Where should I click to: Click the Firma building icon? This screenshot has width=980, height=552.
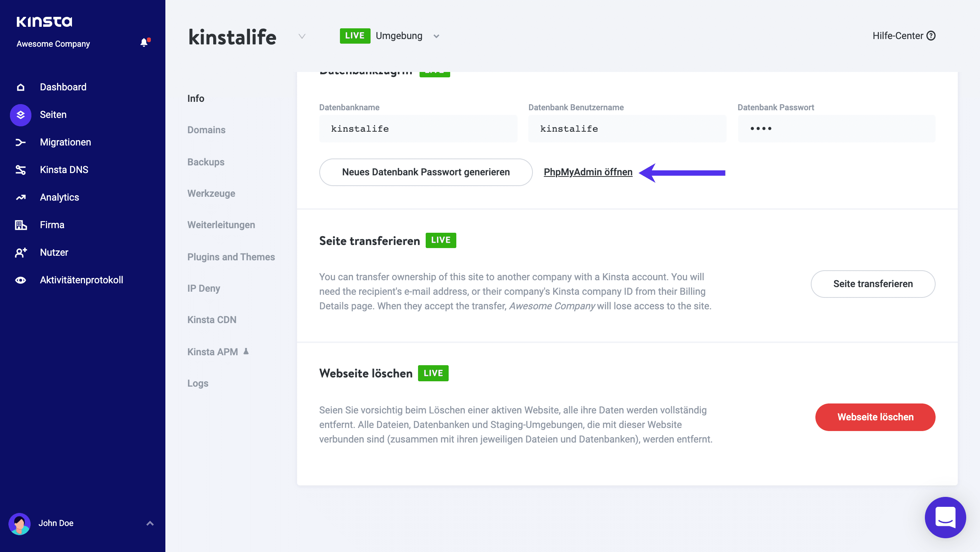click(x=20, y=225)
